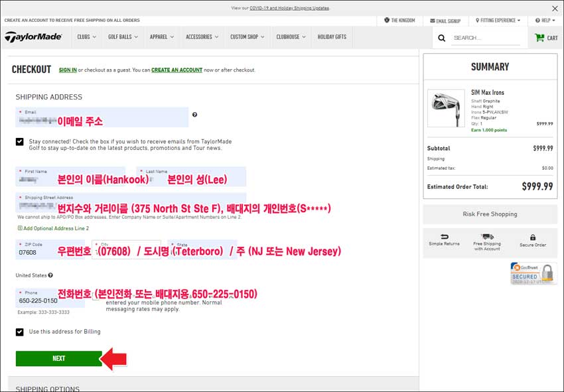564x392 pixels.
Task: Click the City input field
Action: (x=126, y=249)
